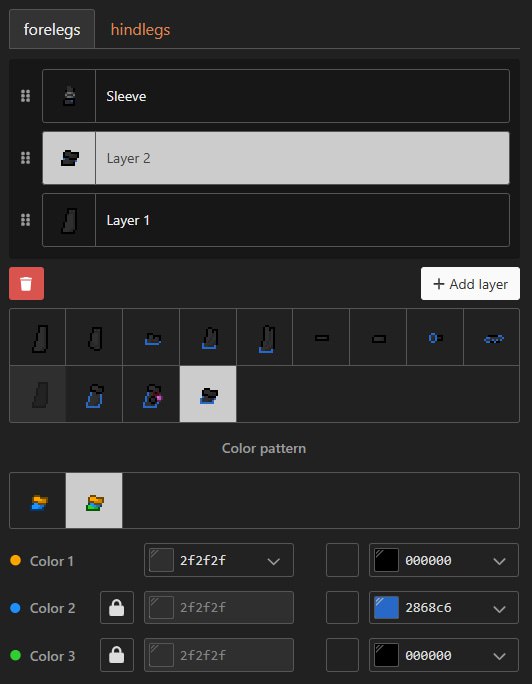Viewport: 532px width, 684px height.
Task: Select the foreleg sprite with pink dot
Action: coord(151,394)
